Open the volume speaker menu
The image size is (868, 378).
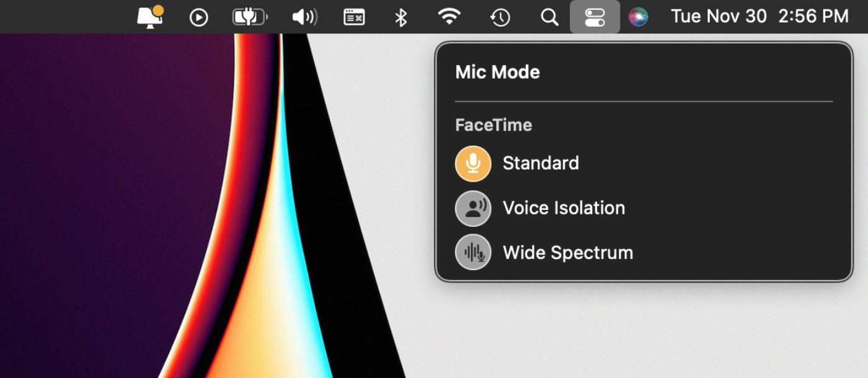304,17
